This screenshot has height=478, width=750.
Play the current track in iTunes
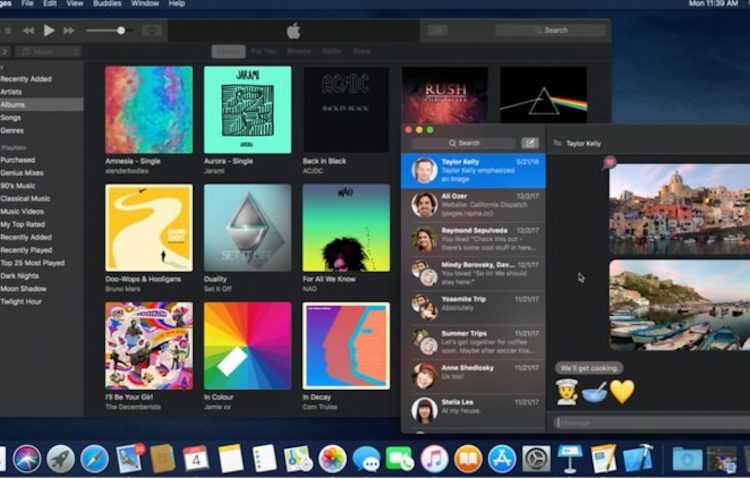point(49,31)
